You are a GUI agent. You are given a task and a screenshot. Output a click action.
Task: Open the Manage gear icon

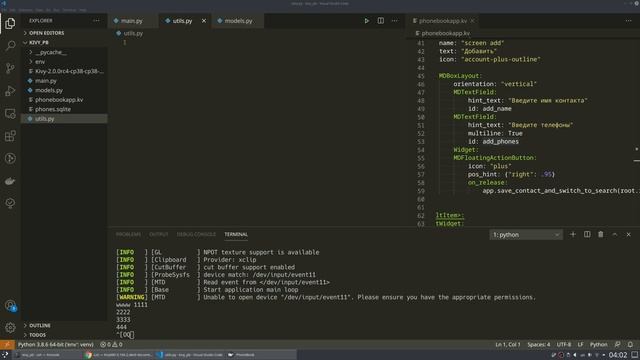[10, 327]
